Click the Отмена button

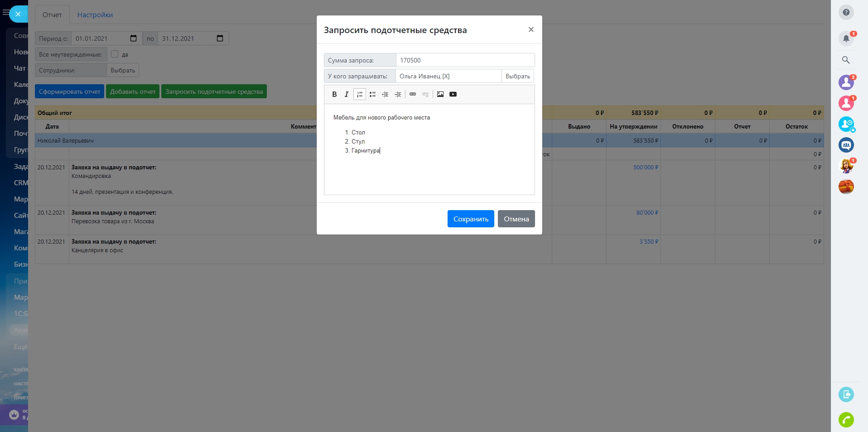pos(516,219)
